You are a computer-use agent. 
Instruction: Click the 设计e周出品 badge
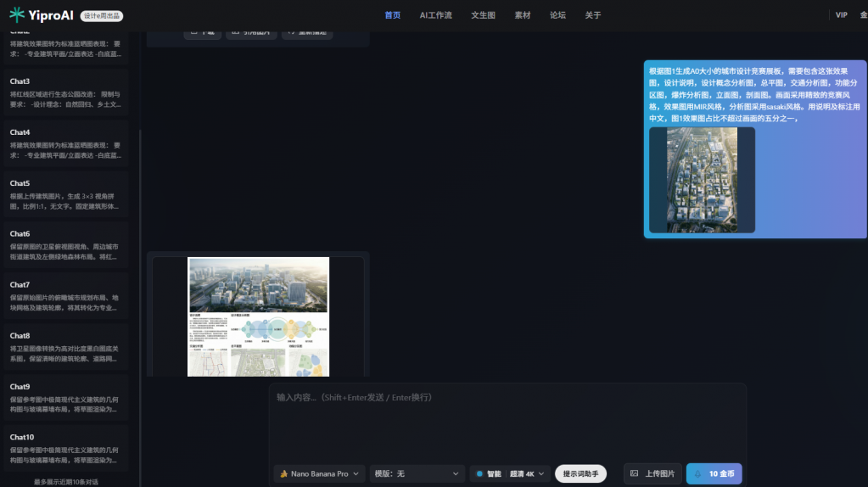tap(102, 16)
